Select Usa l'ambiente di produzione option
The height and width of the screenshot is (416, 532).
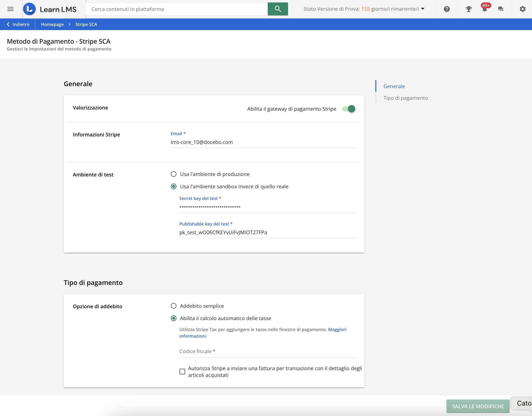173,174
